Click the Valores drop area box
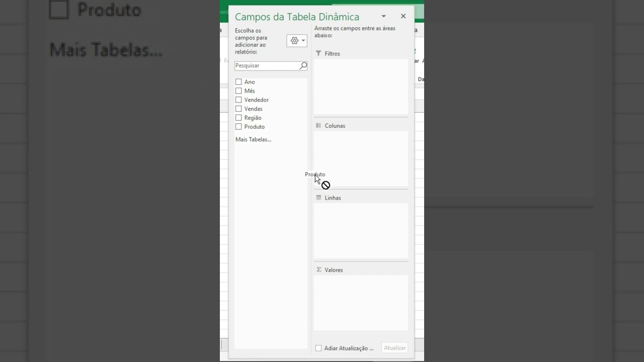Image resolution: width=644 pixels, height=362 pixels. click(x=361, y=303)
